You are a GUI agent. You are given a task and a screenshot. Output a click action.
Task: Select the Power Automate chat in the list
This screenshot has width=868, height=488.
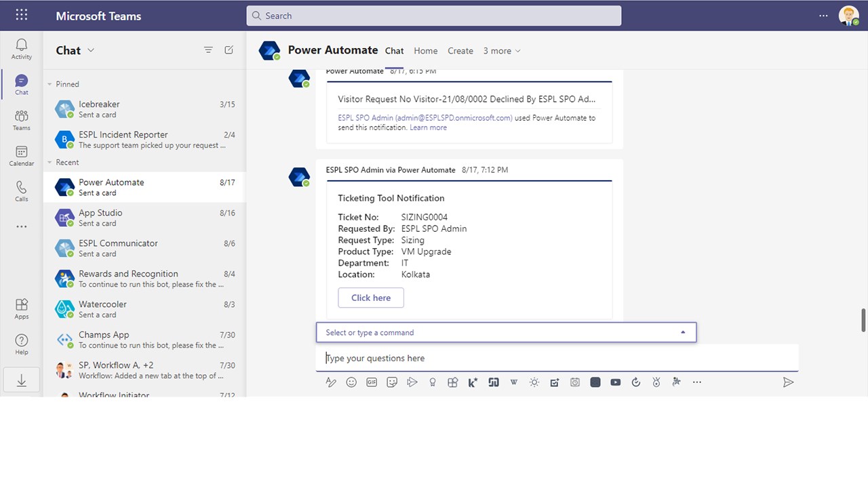(144, 187)
